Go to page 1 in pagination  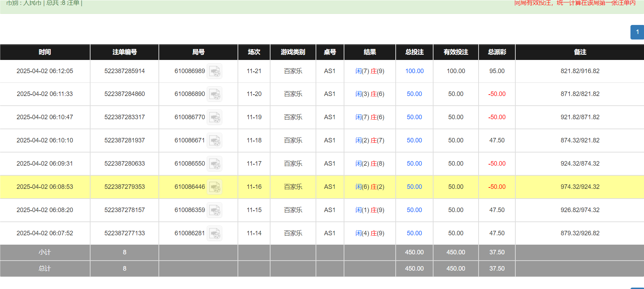pos(637,32)
